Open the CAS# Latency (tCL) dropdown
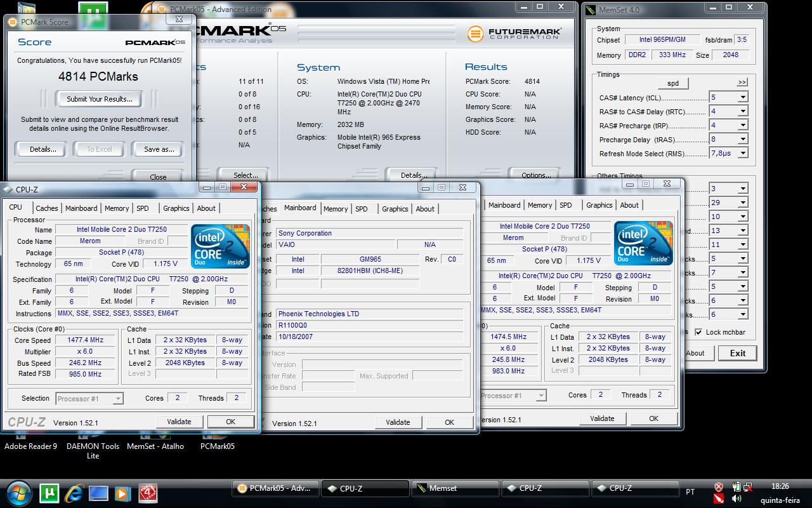The width and height of the screenshot is (812, 508). (742, 98)
